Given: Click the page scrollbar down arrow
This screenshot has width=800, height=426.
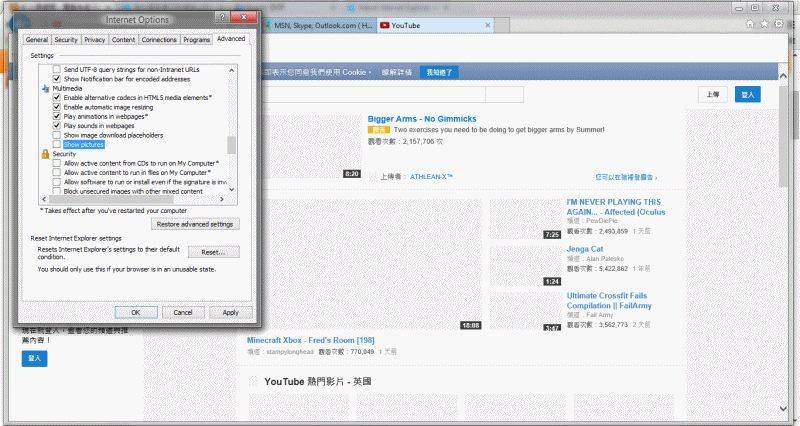Looking at the screenshot, I should (x=783, y=408).
